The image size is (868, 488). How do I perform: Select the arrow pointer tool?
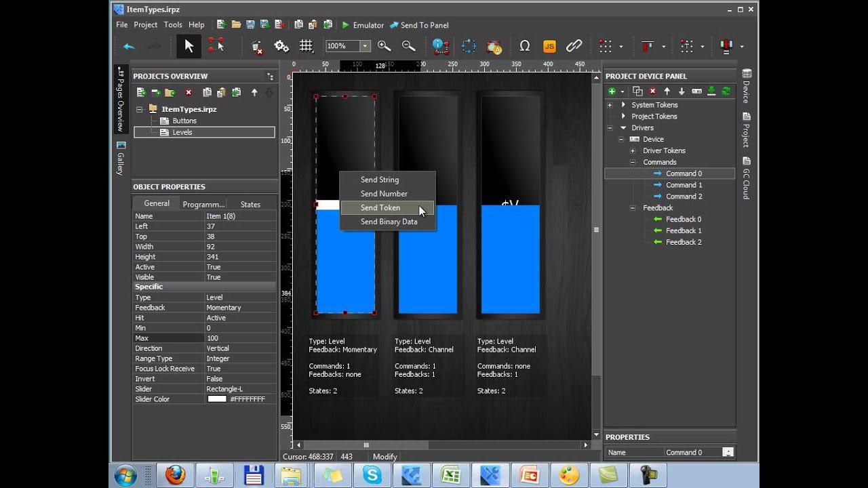pyautogui.click(x=189, y=46)
